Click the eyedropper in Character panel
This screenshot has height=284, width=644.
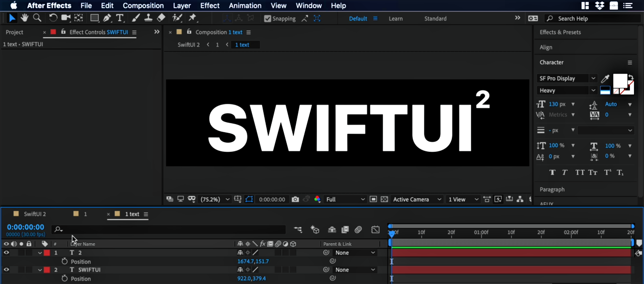coord(605,79)
